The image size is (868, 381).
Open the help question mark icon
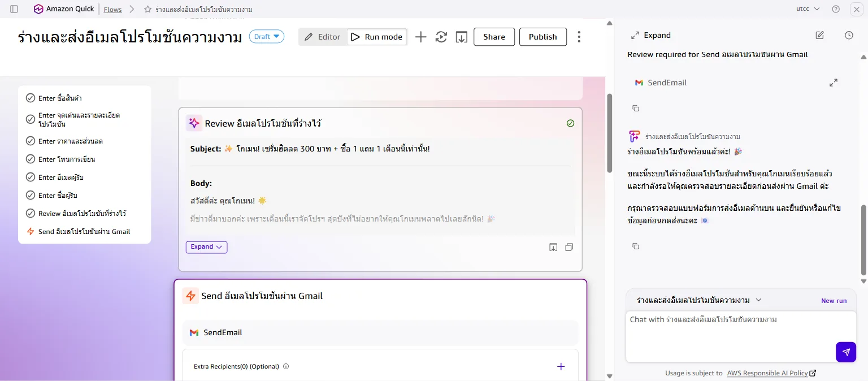836,9
